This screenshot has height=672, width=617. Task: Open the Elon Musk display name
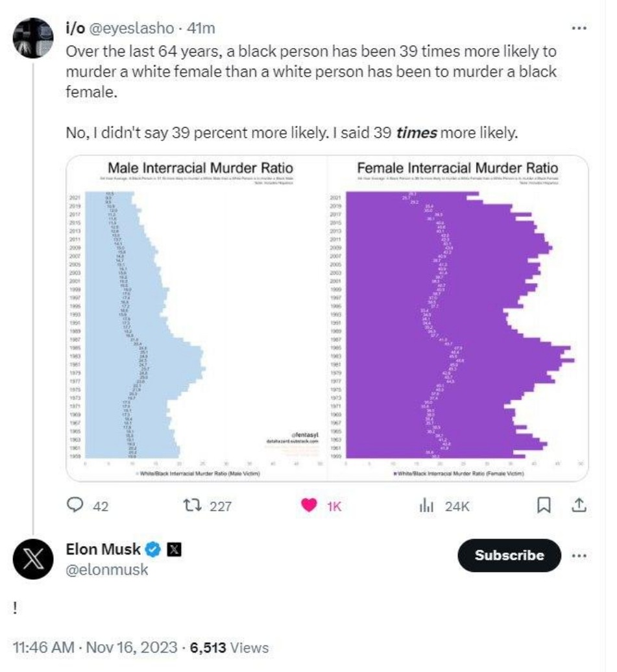pyautogui.click(x=103, y=549)
